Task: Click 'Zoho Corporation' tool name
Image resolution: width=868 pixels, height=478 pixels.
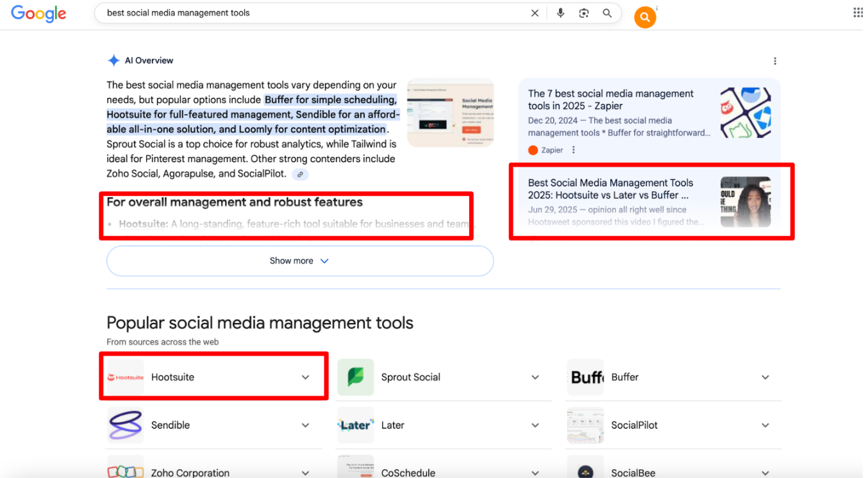Action: point(190,473)
